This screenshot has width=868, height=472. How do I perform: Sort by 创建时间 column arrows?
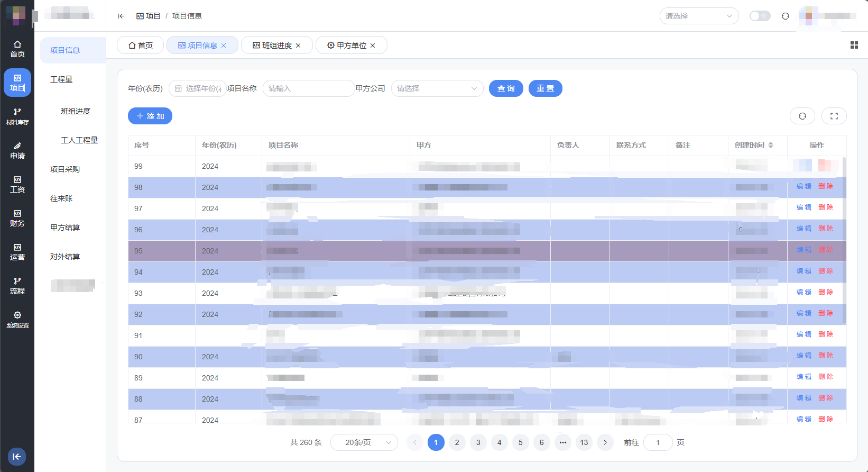pos(771,145)
